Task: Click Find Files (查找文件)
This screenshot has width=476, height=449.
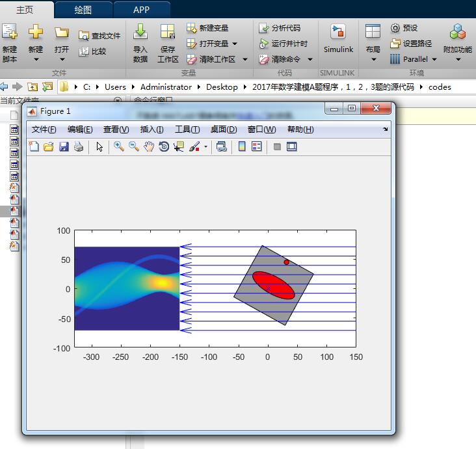Action: click(x=99, y=36)
